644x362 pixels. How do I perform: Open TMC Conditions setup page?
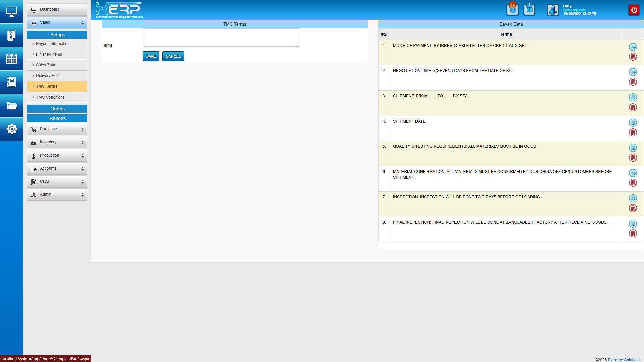point(50,97)
